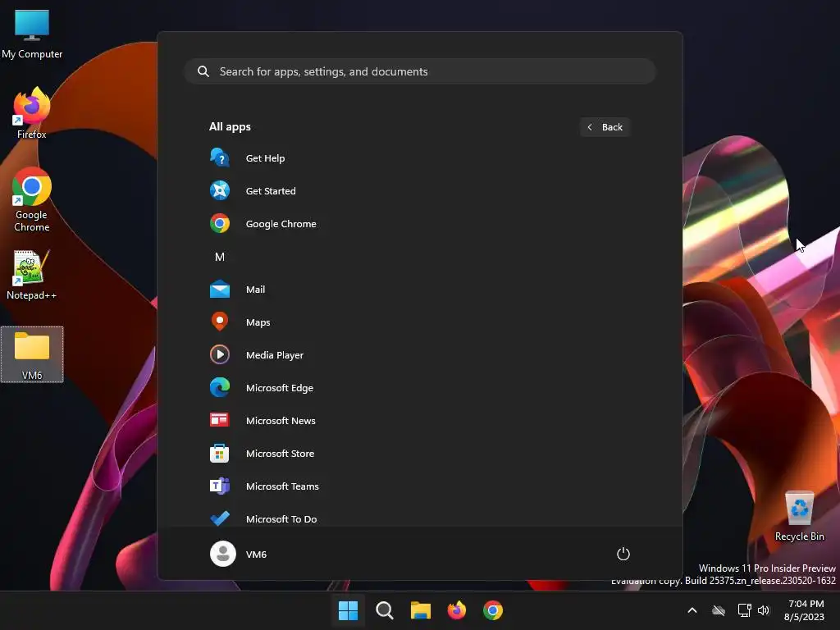Click the OneDrive cloud tray icon
The height and width of the screenshot is (630, 840).
coord(719,610)
